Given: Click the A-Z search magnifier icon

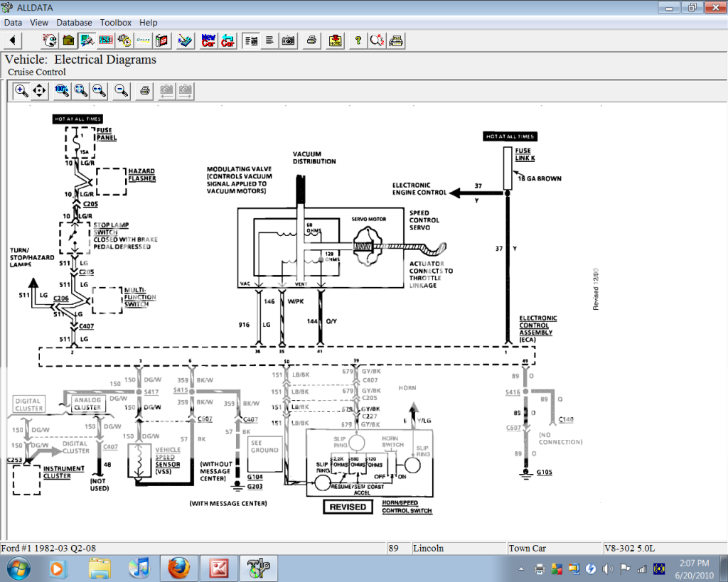Looking at the screenshot, I should [x=377, y=41].
